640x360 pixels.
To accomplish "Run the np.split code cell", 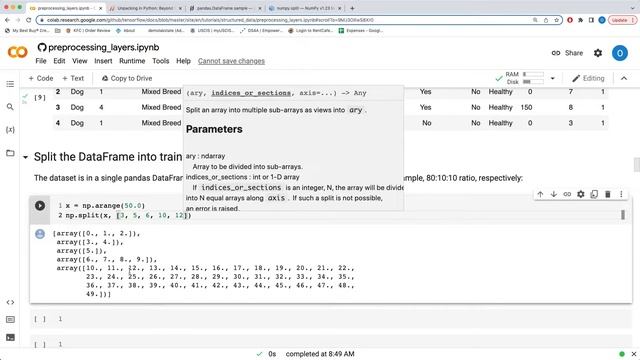I will pyautogui.click(x=40, y=206).
